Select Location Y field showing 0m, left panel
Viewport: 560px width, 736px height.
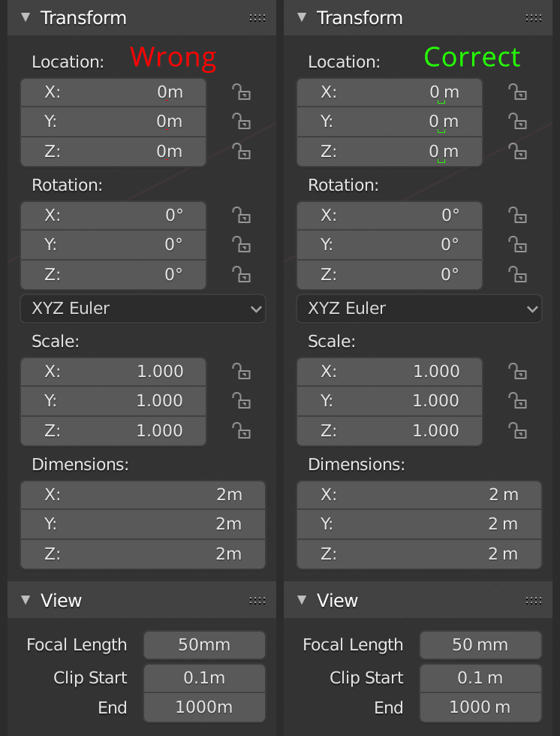click(x=113, y=122)
